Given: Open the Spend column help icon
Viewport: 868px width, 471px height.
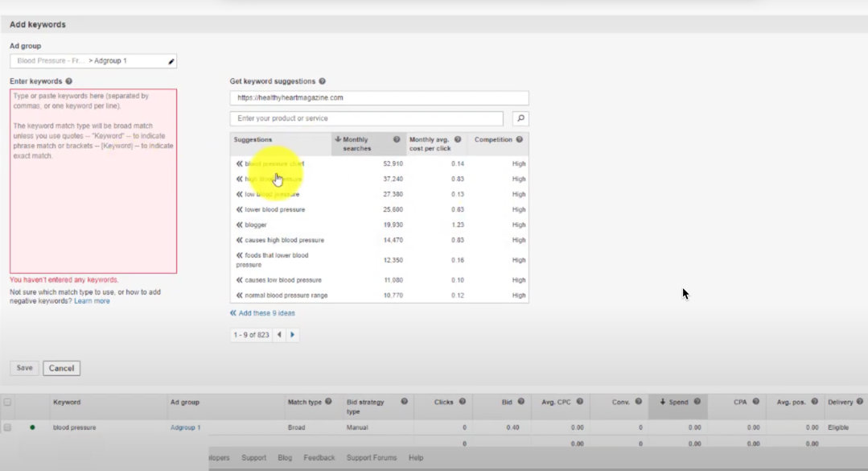Looking at the screenshot, I should [697, 402].
